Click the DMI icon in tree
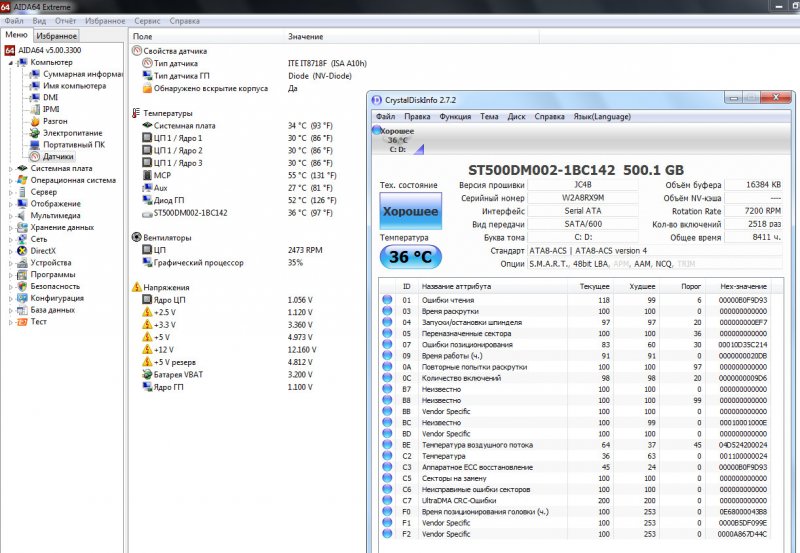Image resolution: width=800 pixels, height=553 pixels. [35, 97]
